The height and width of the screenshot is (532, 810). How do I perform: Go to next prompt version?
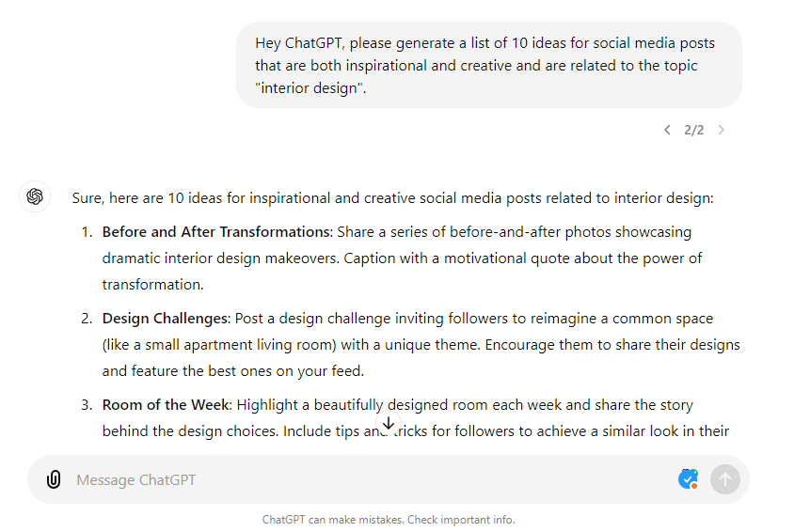(x=722, y=130)
